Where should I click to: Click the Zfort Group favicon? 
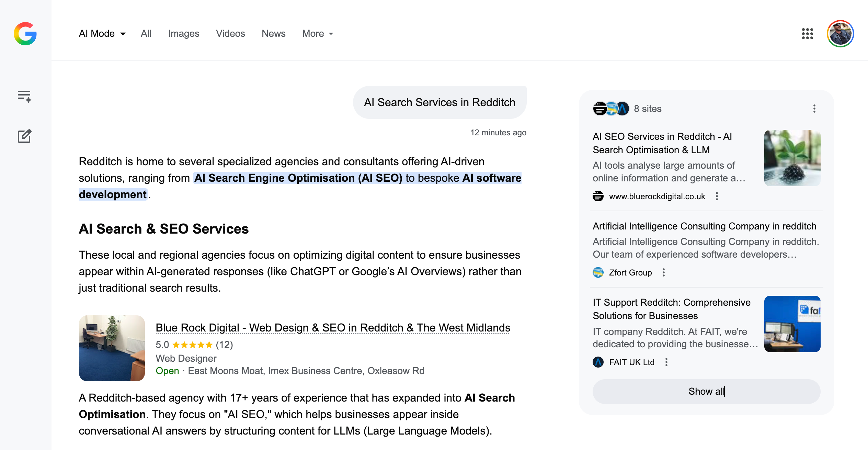pyautogui.click(x=598, y=272)
